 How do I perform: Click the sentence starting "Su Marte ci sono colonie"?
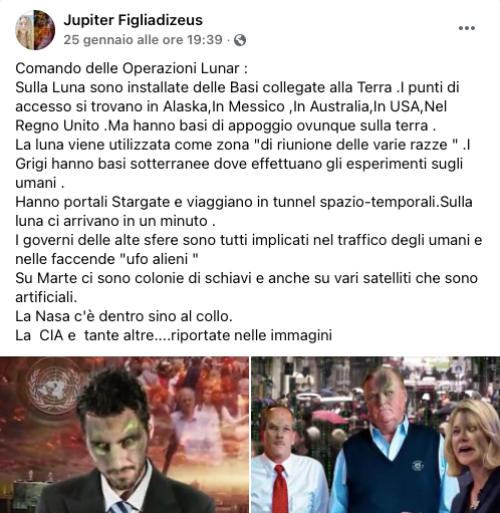[246, 278]
